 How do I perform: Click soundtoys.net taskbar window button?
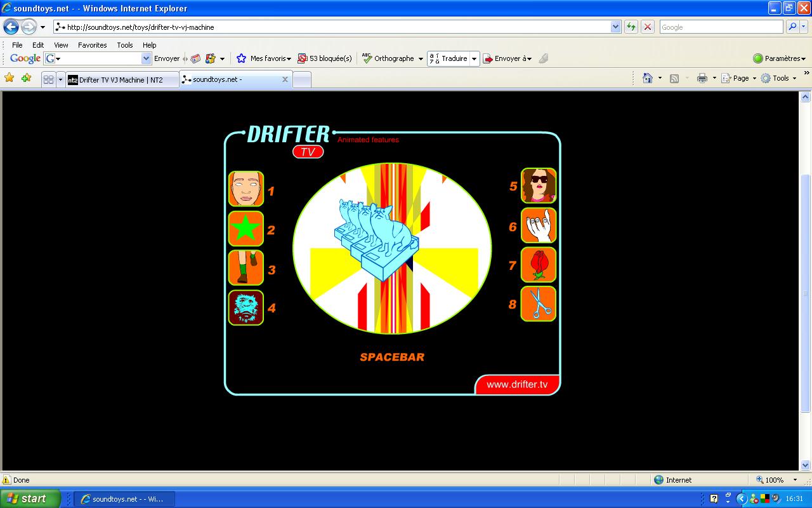[124, 499]
